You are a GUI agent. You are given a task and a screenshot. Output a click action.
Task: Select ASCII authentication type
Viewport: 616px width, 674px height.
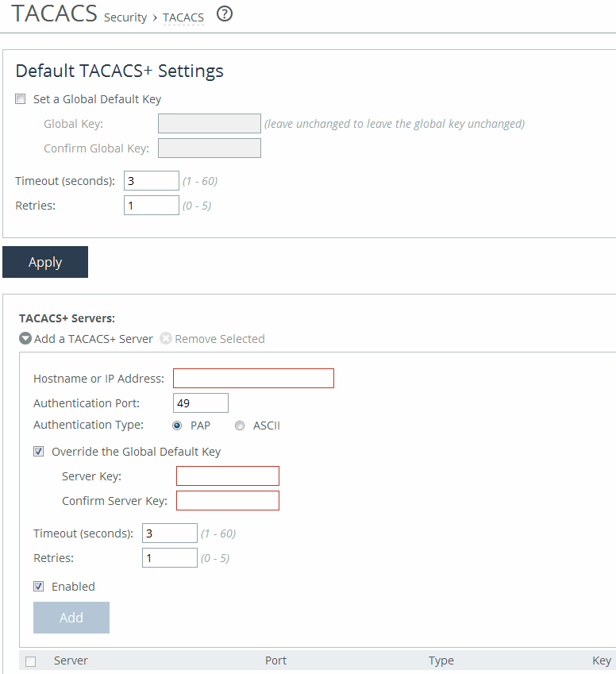tap(240, 426)
